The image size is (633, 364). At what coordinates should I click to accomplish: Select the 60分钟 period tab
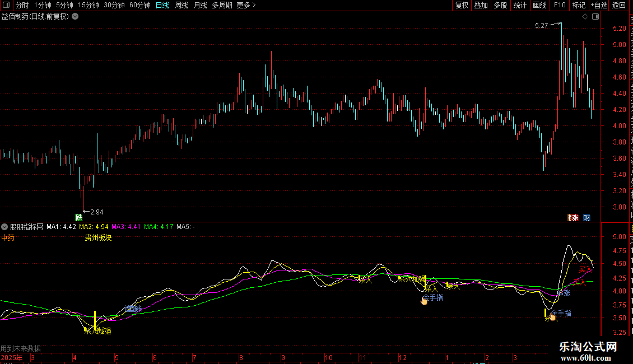[x=140, y=5]
